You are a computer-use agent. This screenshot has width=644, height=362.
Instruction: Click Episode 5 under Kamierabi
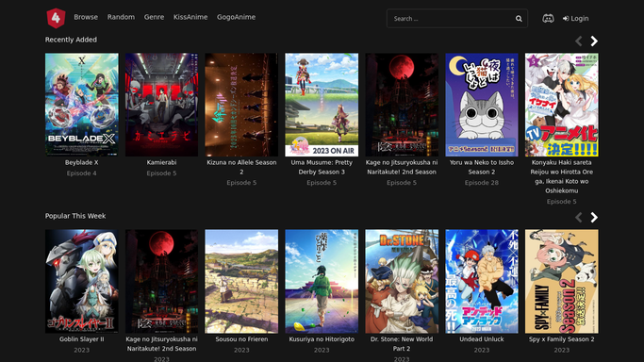click(x=161, y=173)
